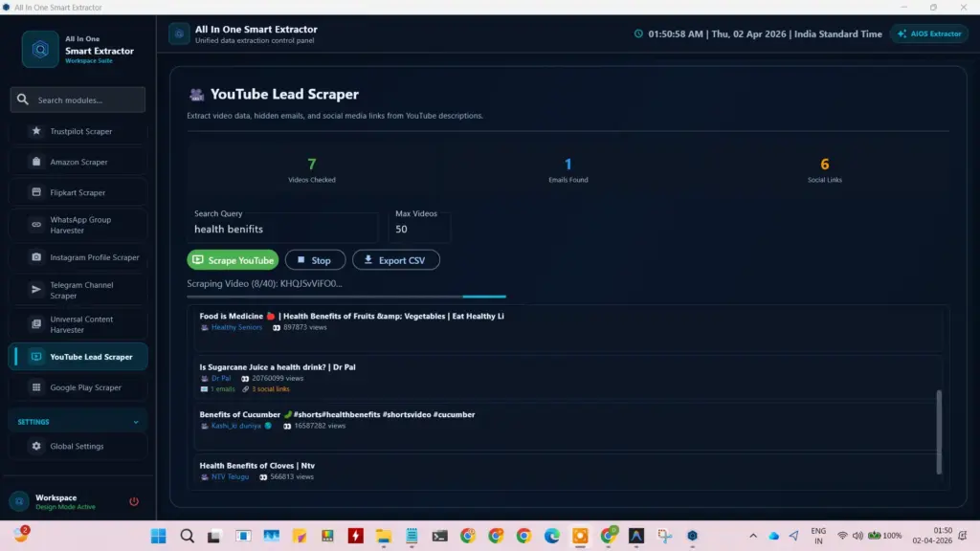
Task: Select Google Play Scraper item
Action: point(78,387)
